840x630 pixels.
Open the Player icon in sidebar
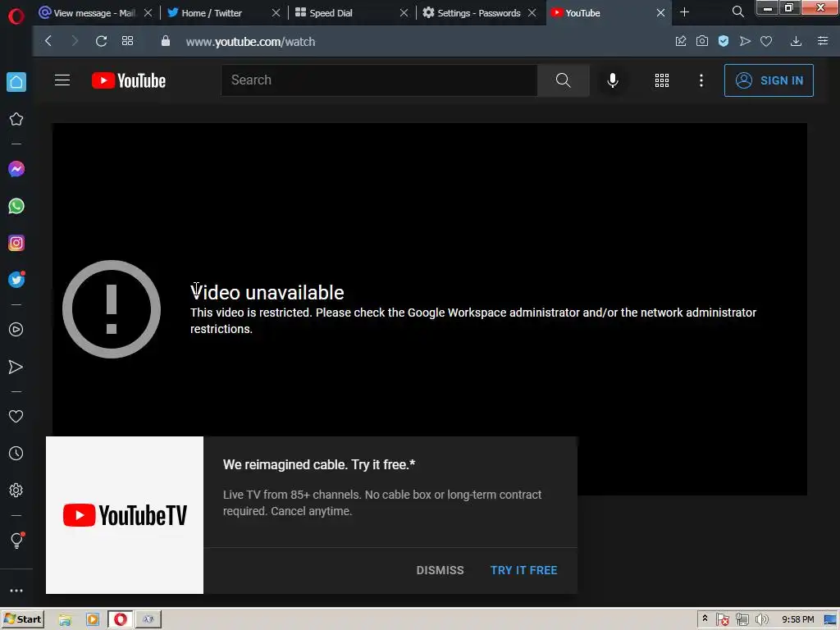pos(16,329)
